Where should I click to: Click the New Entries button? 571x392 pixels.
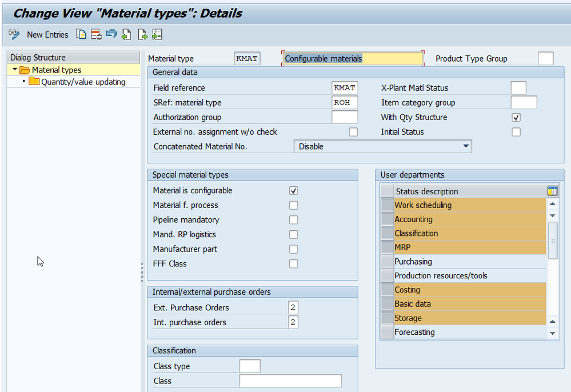[x=47, y=35]
